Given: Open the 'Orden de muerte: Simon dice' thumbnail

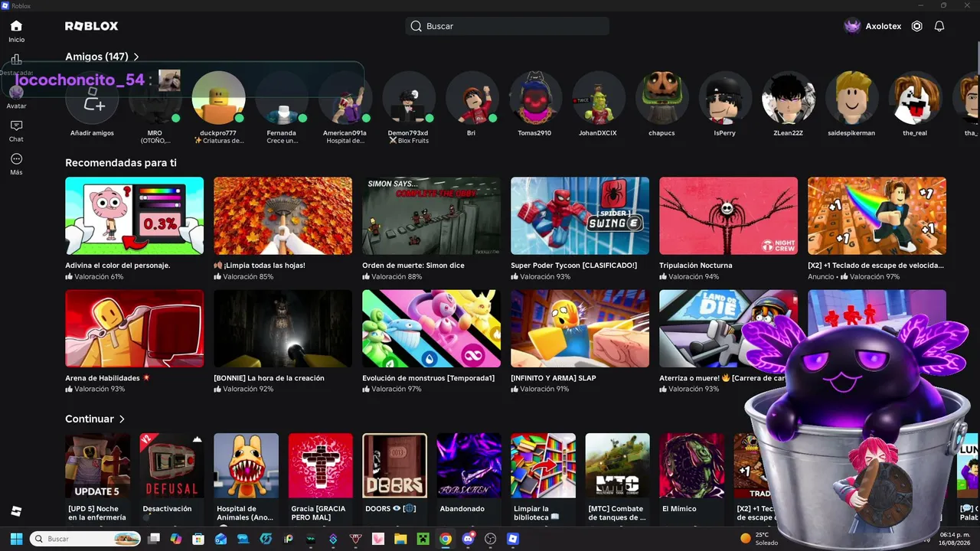Looking at the screenshot, I should [432, 216].
